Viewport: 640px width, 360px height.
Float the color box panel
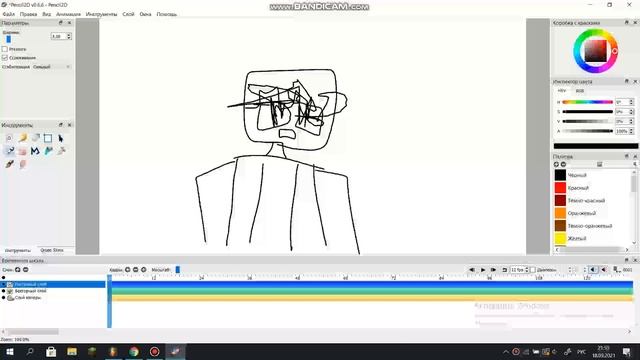627,23
